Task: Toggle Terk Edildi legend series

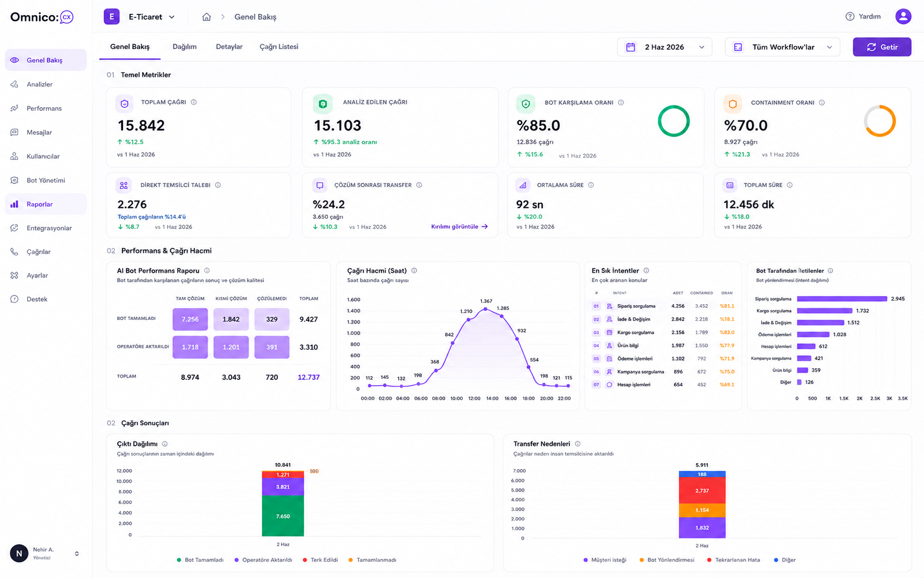Action: pyautogui.click(x=320, y=560)
